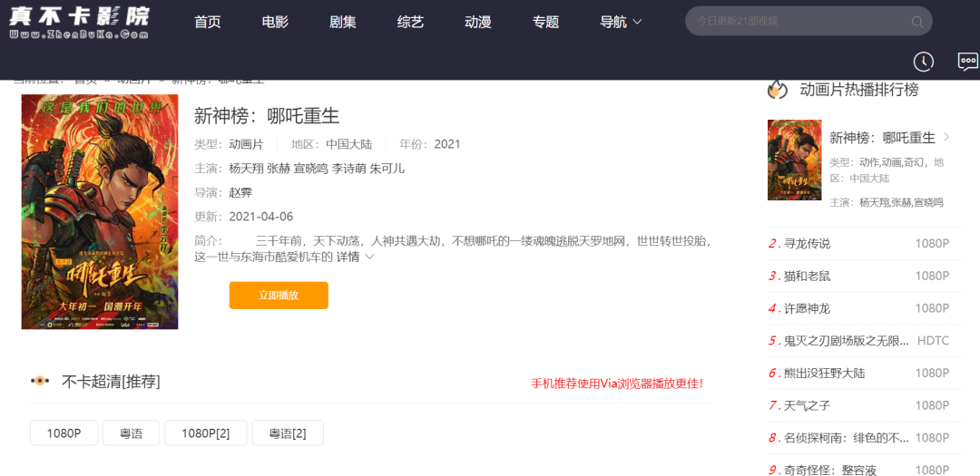Select the 粤语[2] playback source
980x476 pixels.
pyautogui.click(x=288, y=432)
